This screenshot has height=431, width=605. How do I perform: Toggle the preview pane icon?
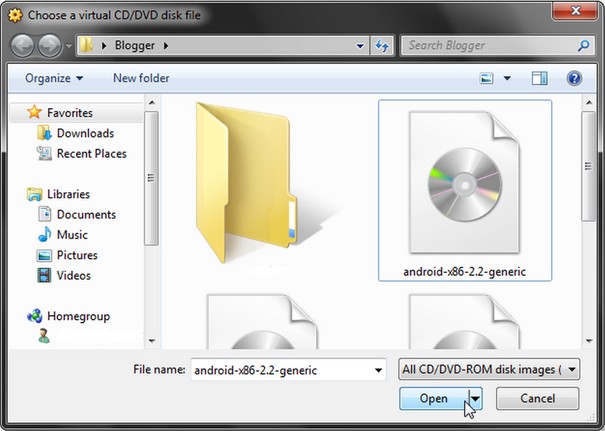[539, 78]
